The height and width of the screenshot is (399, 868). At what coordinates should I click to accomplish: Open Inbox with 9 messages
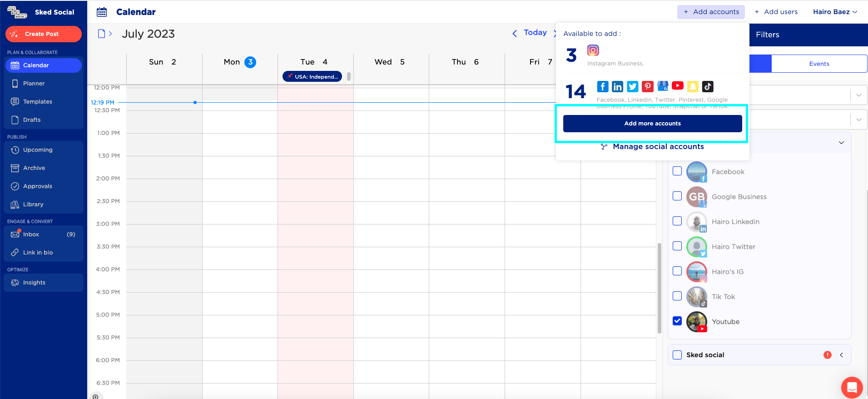tap(44, 234)
